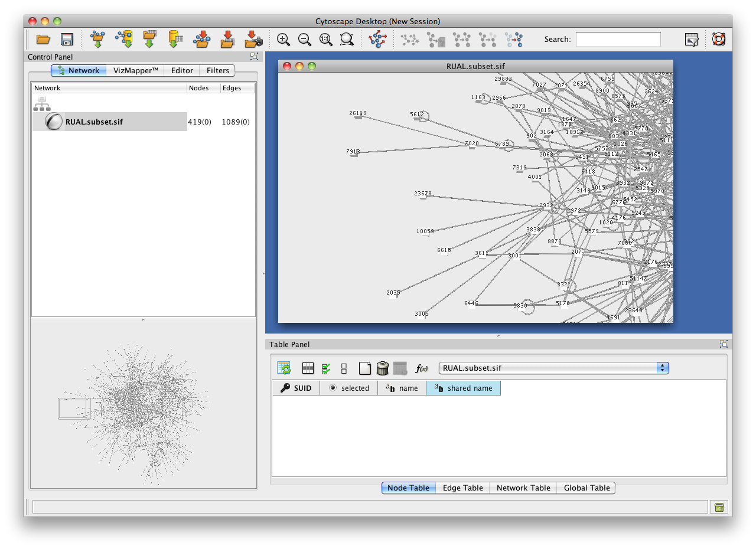Image resolution: width=756 pixels, height=549 pixels.
Task: Click the zoom-to-selected-region icon
Action: pos(347,40)
